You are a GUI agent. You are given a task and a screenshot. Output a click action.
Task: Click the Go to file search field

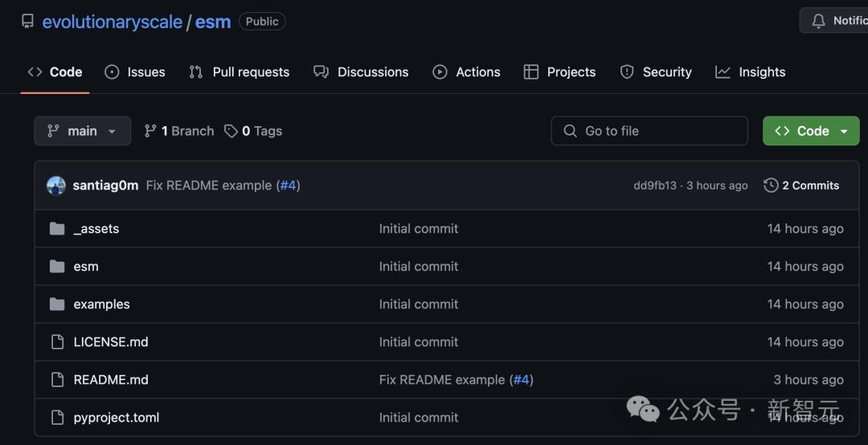coord(649,131)
